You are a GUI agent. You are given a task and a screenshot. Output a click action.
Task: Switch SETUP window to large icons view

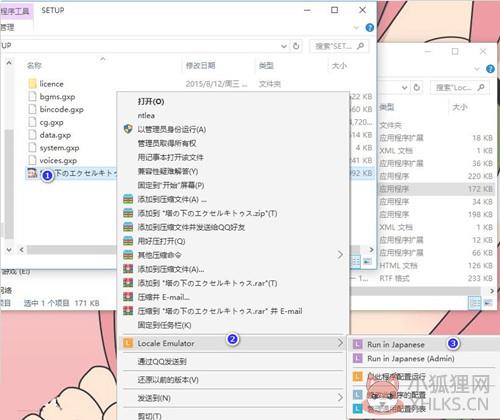pos(367,261)
